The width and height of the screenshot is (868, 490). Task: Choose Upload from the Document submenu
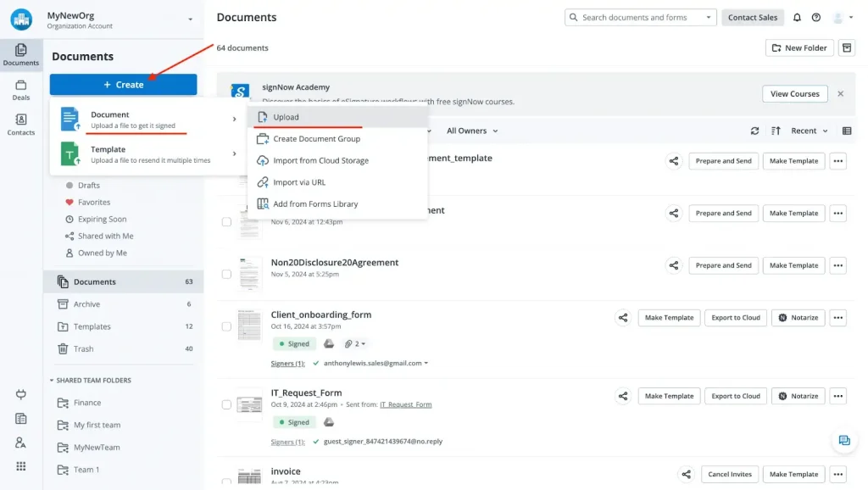tap(286, 117)
